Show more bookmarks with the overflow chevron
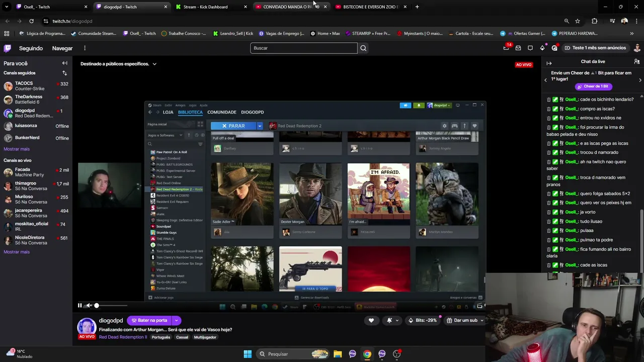Screen dimensions: 644x362 pyautogui.click(x=631, y=34)
